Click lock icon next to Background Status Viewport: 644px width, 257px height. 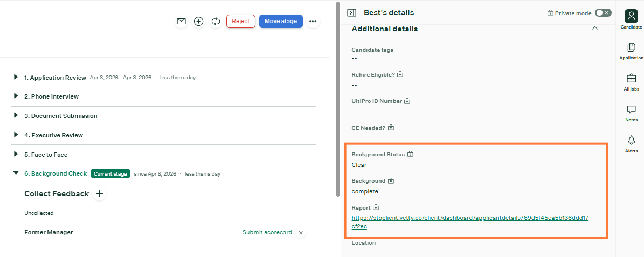tap(410, 155)
